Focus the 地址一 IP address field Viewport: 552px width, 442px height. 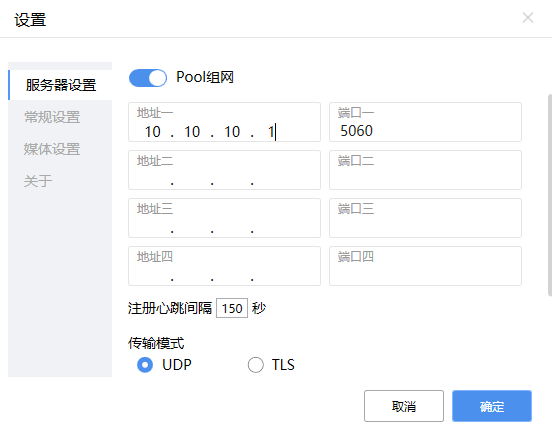[x=224, y=122]
